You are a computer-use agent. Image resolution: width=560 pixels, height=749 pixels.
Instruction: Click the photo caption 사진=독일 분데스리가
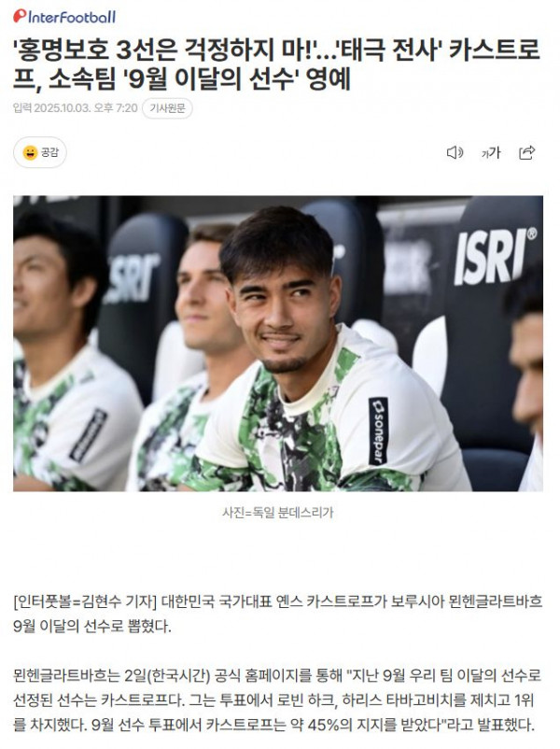pos(278,512)
